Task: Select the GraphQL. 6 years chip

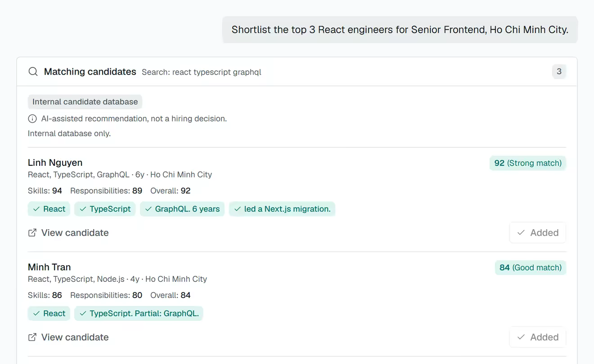Action: click(182, 209)
